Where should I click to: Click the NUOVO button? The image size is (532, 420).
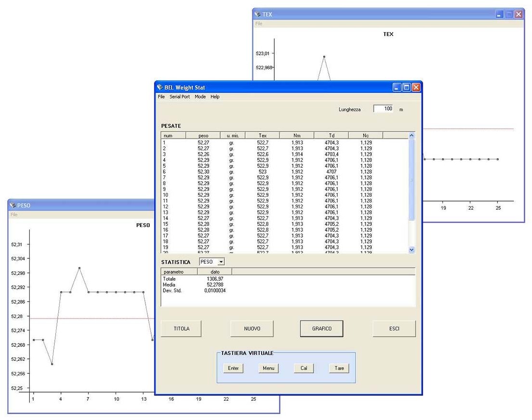[x=252, y=329]
